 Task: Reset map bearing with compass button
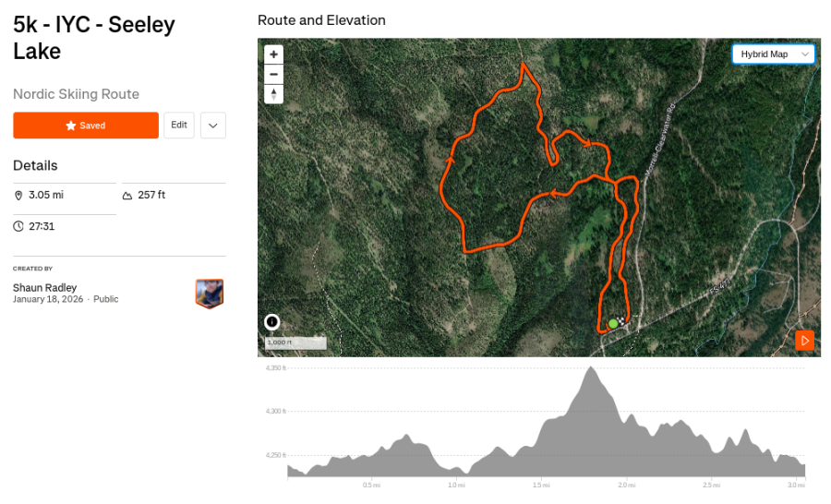pos(273,94)
